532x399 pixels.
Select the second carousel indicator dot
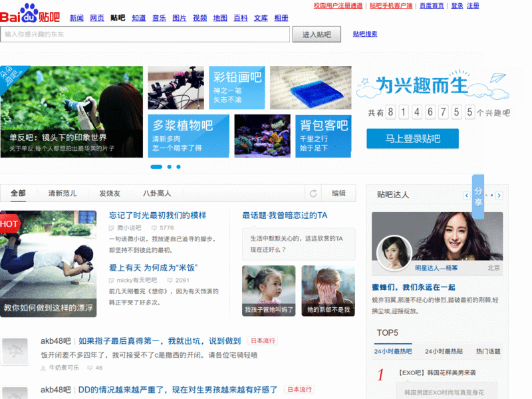pos(170,167)
